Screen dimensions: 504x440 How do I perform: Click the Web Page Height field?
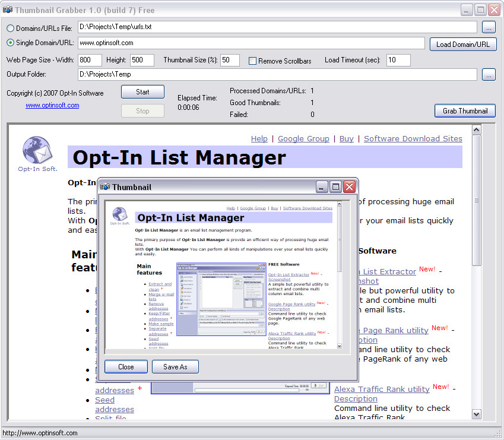pos(142,60)
